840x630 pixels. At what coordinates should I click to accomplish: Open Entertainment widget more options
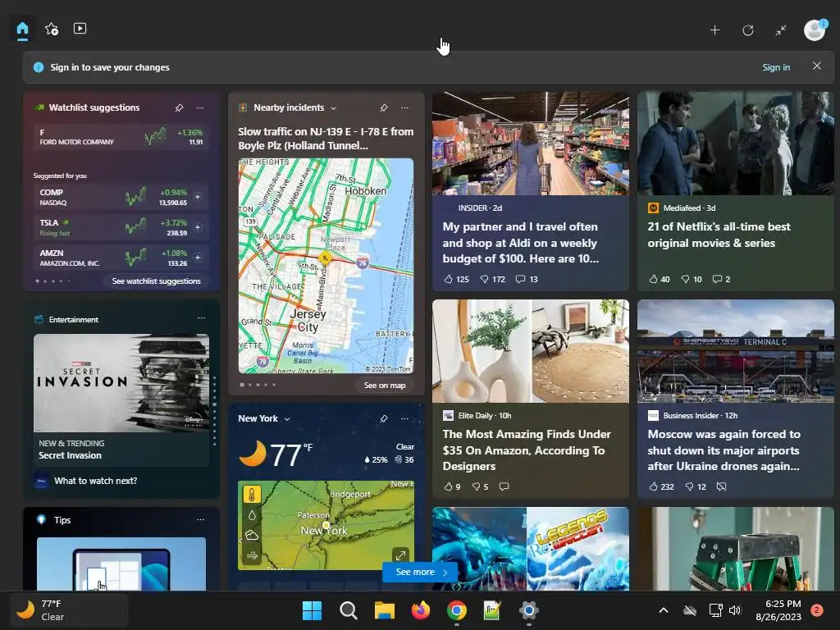point(202,318)
